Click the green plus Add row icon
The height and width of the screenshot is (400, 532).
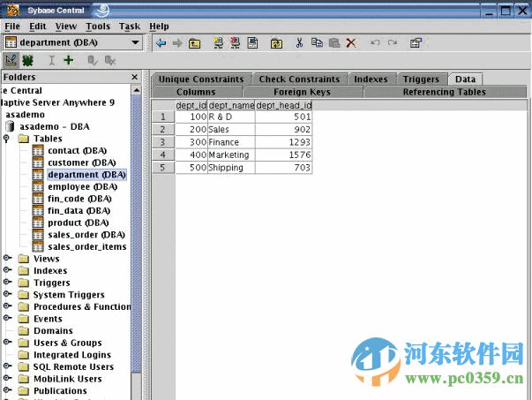(69, 60)
